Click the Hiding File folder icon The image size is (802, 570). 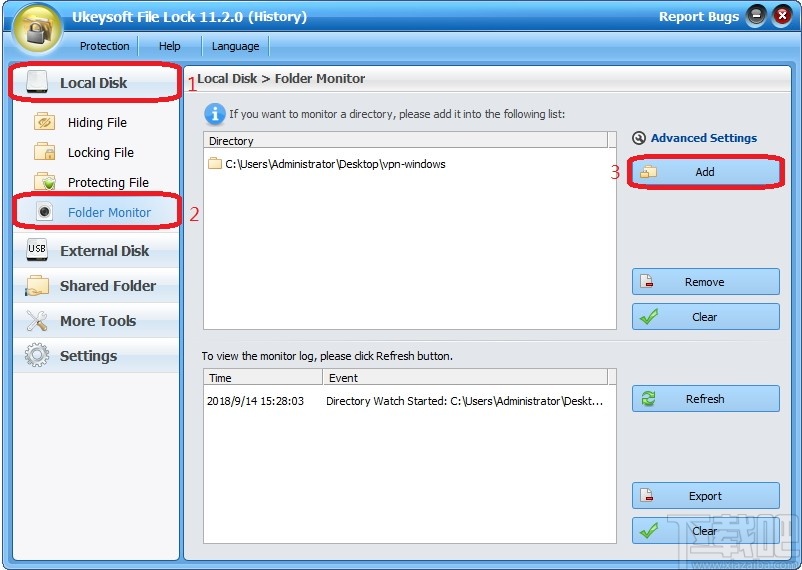[44, 122]
